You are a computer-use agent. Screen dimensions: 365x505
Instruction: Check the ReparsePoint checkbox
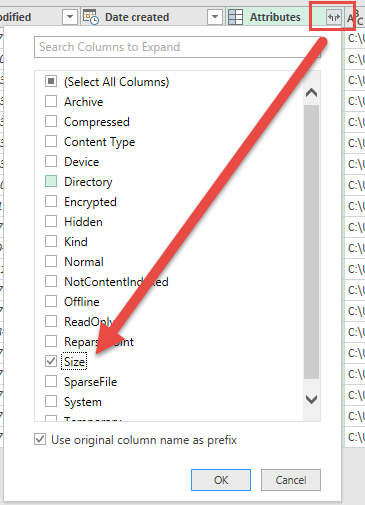tap(51, 341)
